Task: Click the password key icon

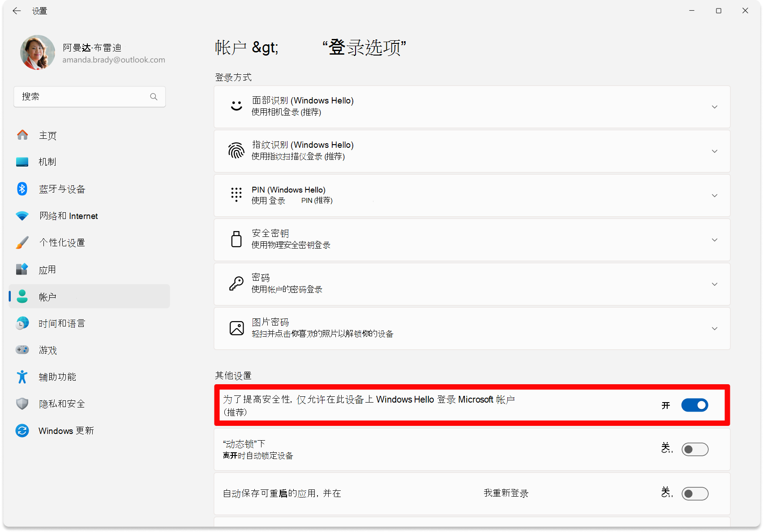Action: pyautogui.click(x=236, y=283)
